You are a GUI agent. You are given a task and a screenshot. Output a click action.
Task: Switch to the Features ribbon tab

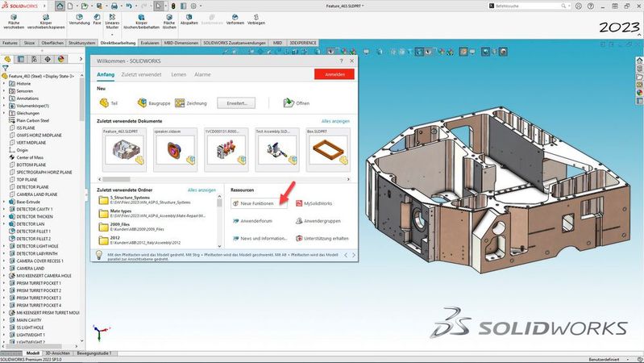point(10,43)
